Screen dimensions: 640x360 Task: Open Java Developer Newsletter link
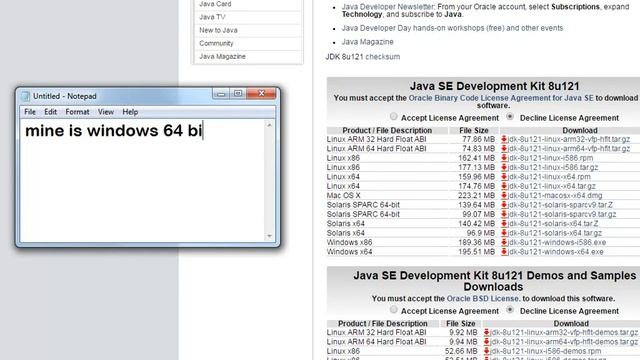(x=388, y=7)
